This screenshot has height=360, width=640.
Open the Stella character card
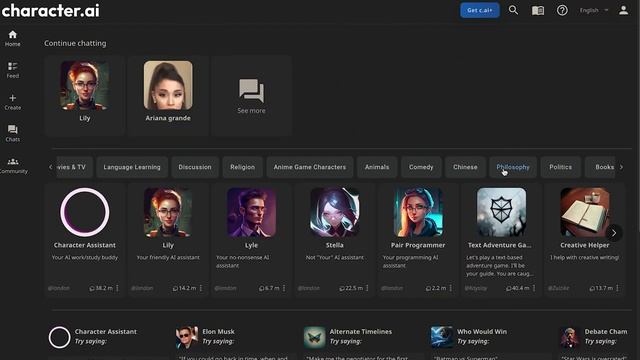point(335,240)
